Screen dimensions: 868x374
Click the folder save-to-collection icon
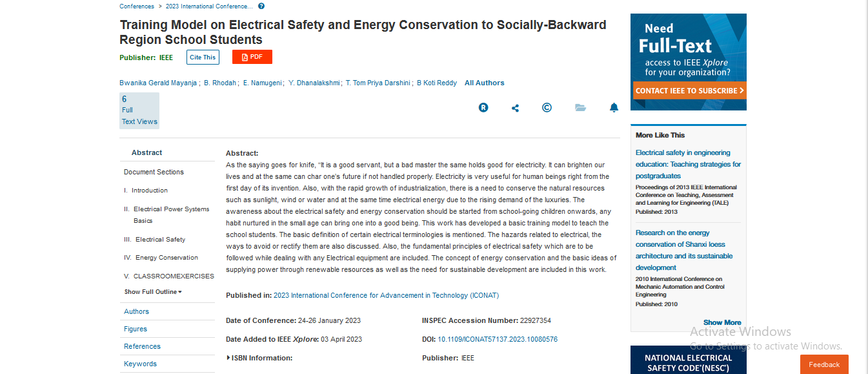[580, 108]
